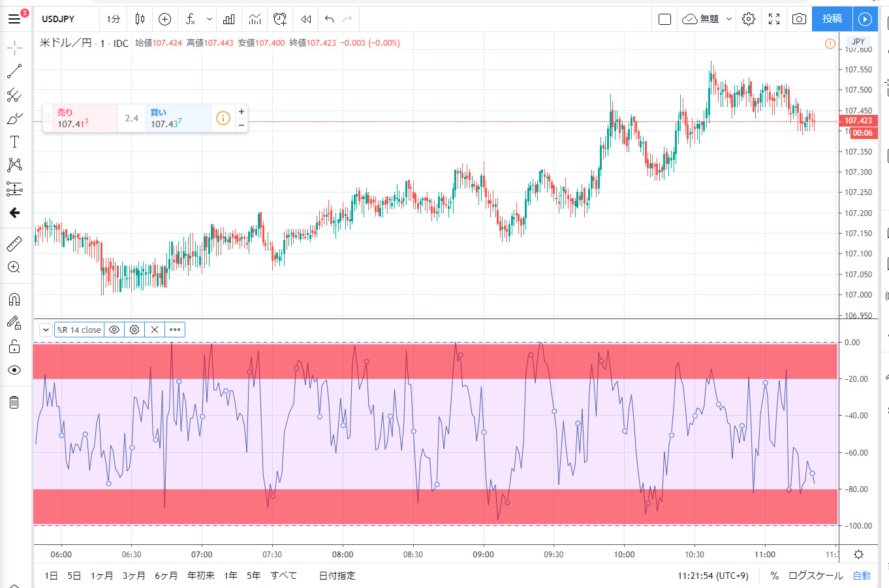The image size is (889, 588).
Task: Select the 1年 time range
Action: [x=230, y=576]
